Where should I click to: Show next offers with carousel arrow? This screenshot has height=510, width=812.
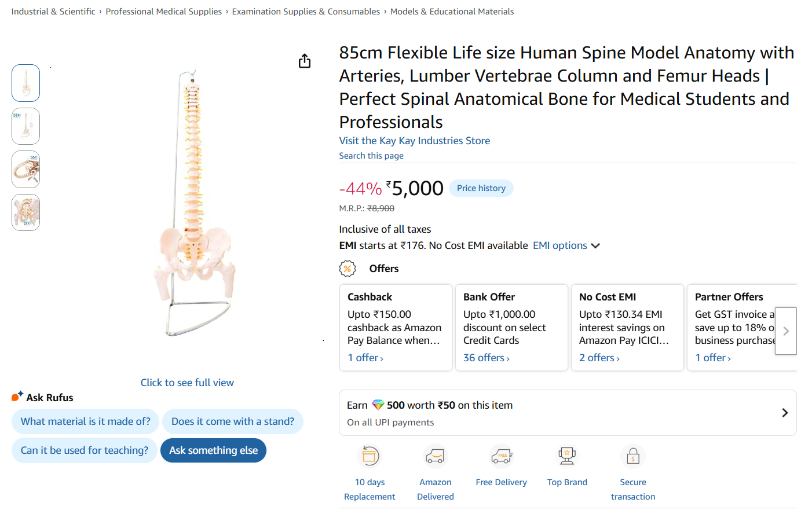click(x=786, y=331)
